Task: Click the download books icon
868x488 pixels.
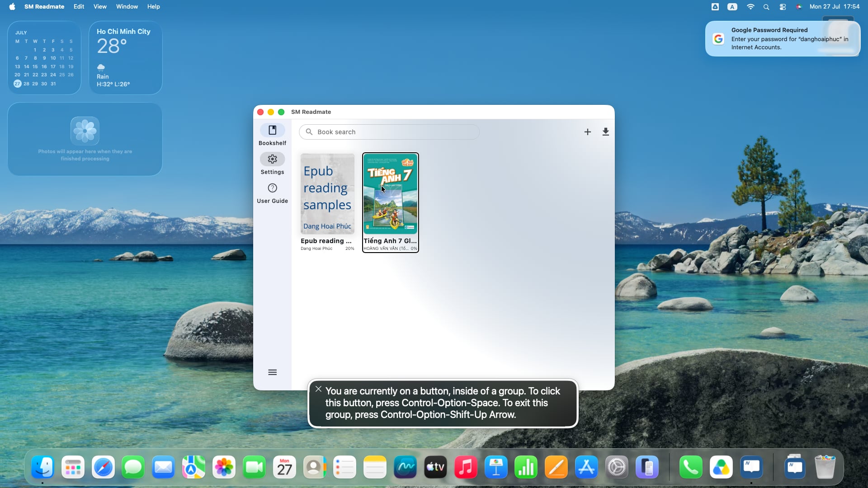Action: (605, 132)
